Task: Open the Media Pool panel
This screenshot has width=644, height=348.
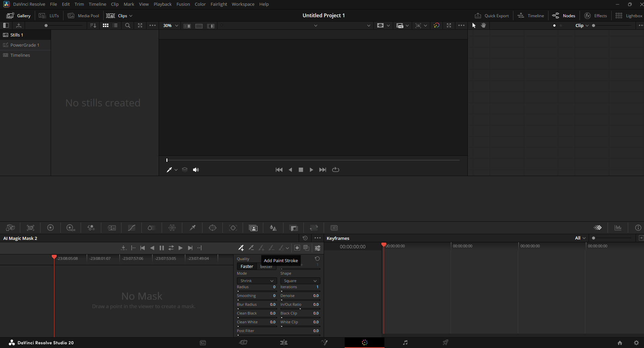Action: coord(83,16)
